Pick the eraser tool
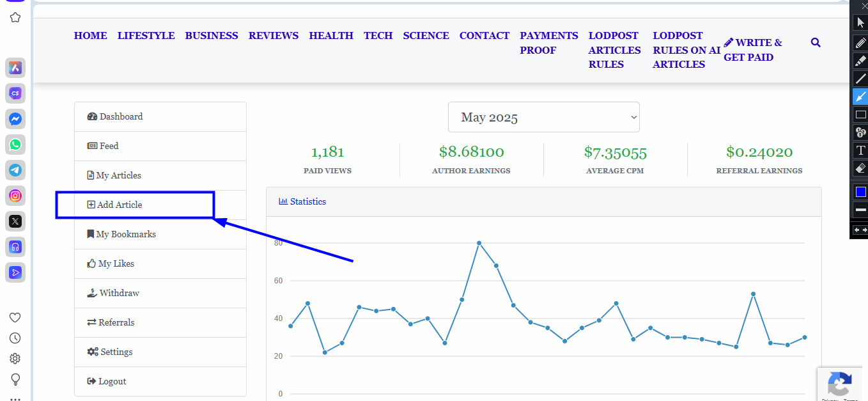The image size is (868, 401). click(860, 168)
